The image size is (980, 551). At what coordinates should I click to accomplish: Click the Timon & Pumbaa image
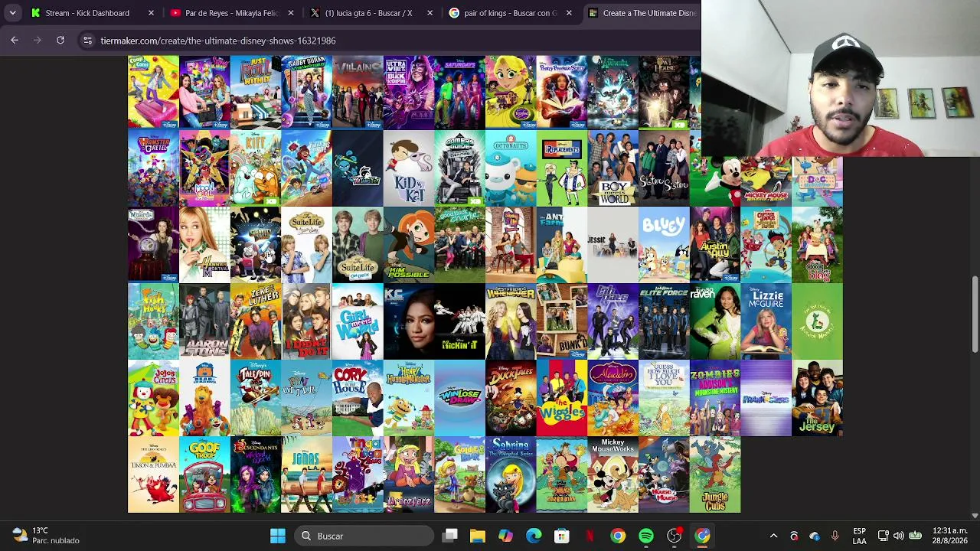153,474
